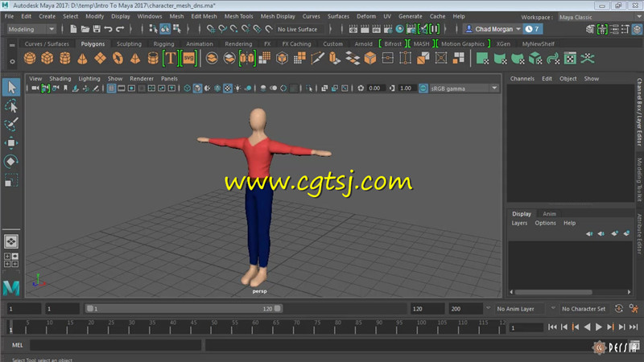Open the No Character Set dropdown

[584, 309]
